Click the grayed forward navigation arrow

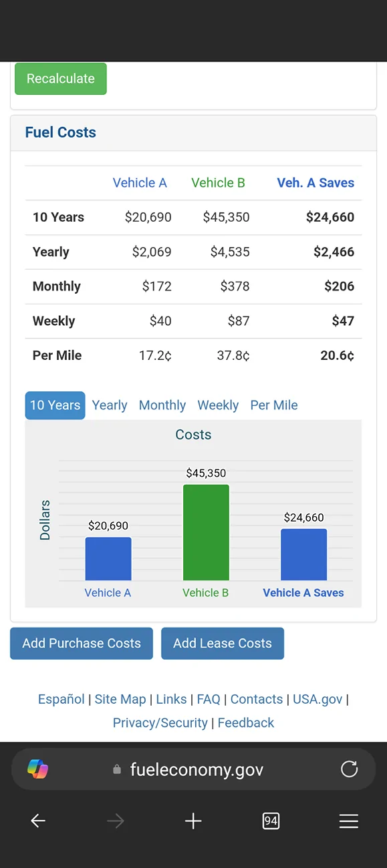[115, 821]
